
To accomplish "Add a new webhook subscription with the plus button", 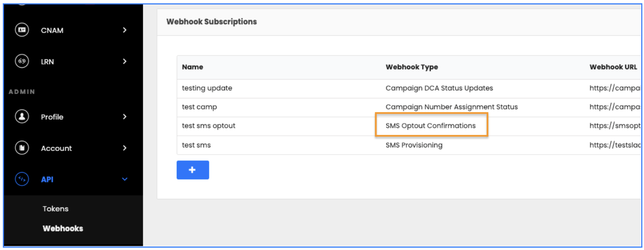I will pyautogui.click(x=193, y=170).
